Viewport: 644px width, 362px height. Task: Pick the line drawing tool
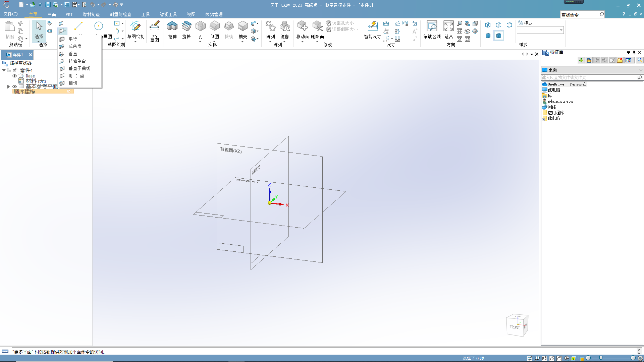78,26
